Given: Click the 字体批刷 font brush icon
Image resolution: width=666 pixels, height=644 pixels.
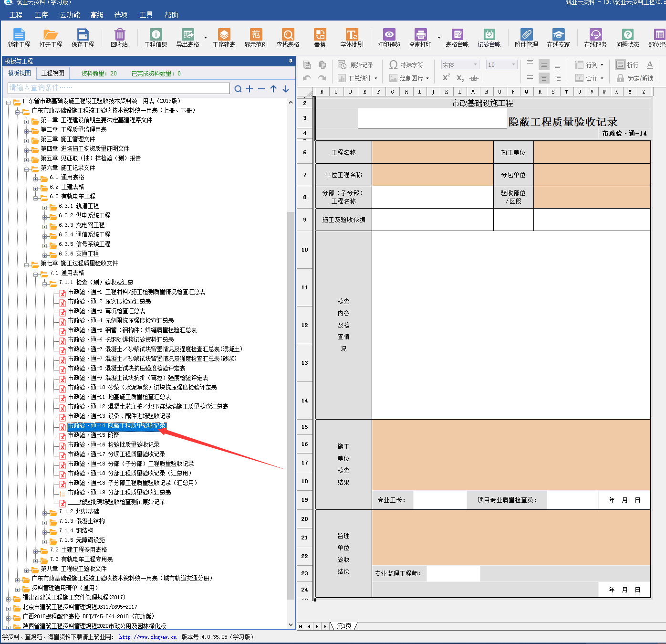Looking at the screenshot, I should point(352,38).
